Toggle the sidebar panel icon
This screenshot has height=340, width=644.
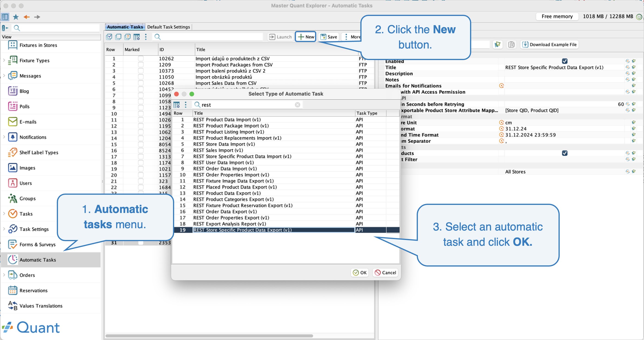[5, 17]
